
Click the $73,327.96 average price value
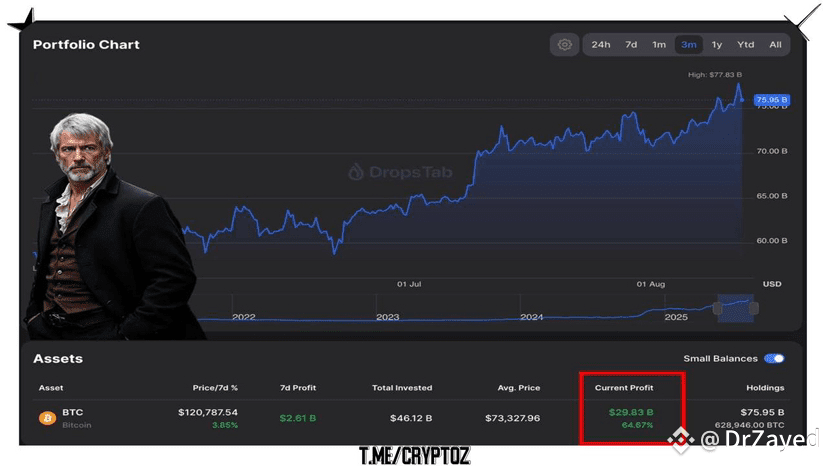coord(513,418)
